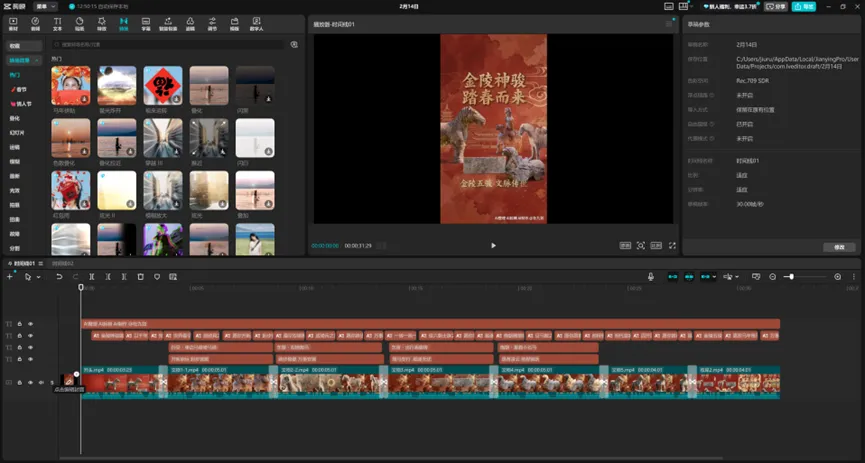Select the Valentine's (情人节) transition category
The image size is (865, 463).
tap(21, 104)
